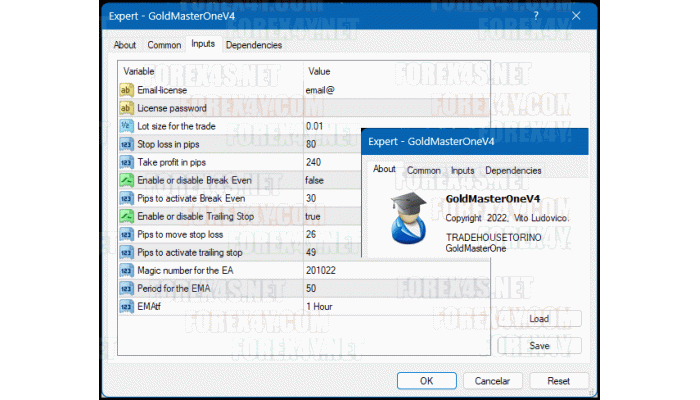Toggle the Break Even value false
This screenshot has width=700, height=400.
click(316, 180)
